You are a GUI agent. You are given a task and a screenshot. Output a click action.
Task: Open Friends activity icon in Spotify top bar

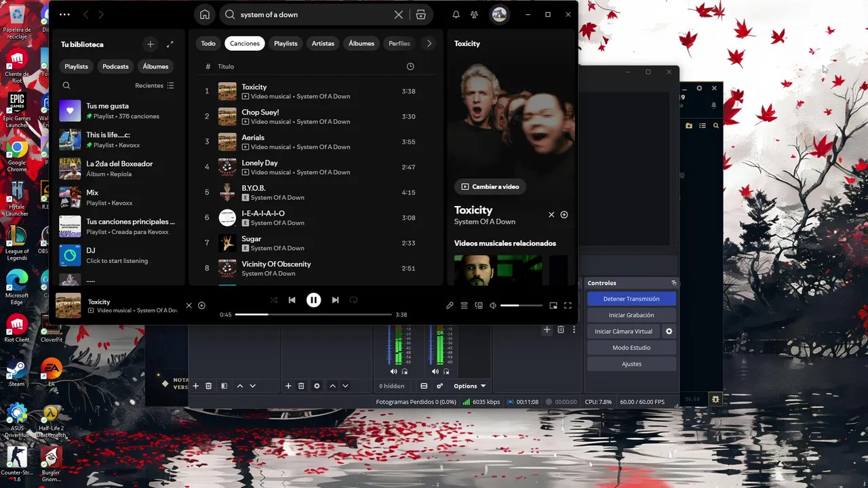pyautogui.click(x=474, y=14)
